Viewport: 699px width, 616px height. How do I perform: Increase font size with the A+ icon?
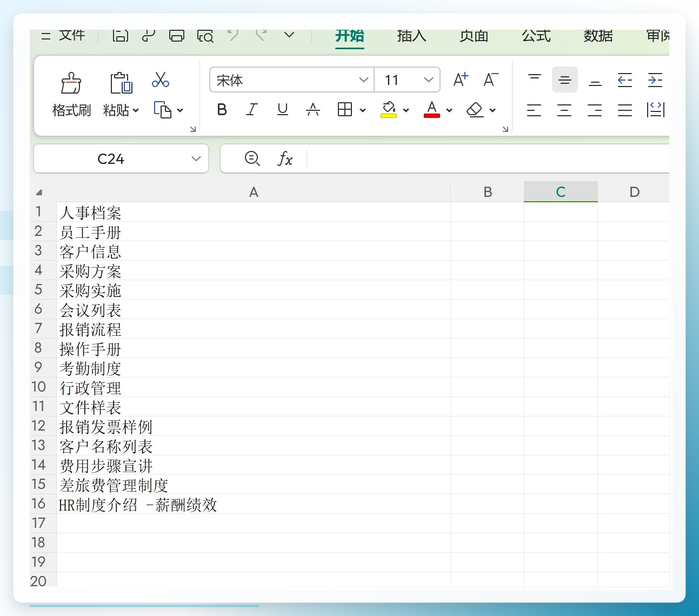(x=461, y=80)
